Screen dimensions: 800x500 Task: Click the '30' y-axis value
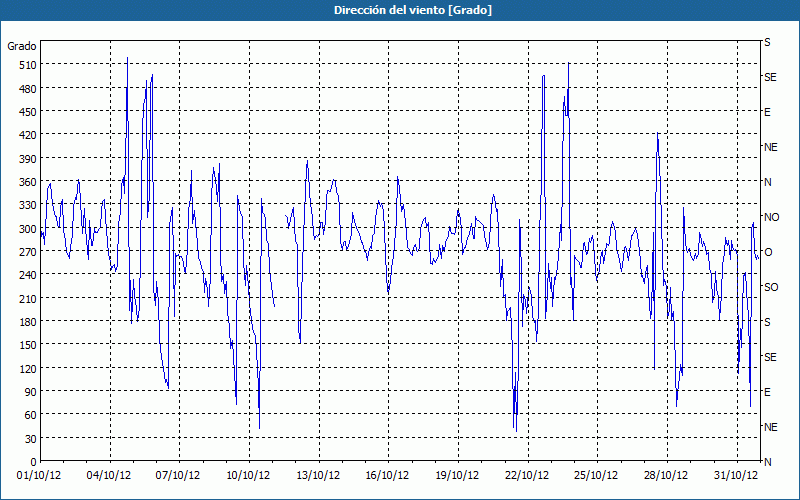pyautogui.click(x=31, y=439)
